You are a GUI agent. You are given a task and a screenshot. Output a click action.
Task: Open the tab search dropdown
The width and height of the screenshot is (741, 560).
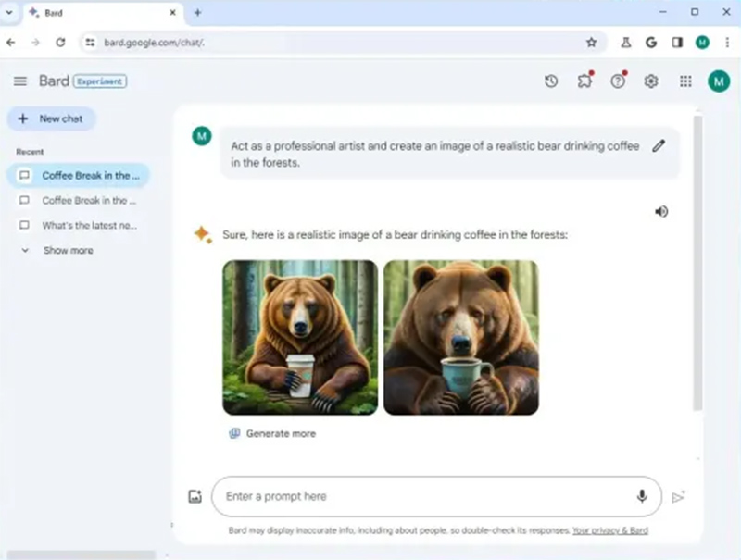point(9,13)
